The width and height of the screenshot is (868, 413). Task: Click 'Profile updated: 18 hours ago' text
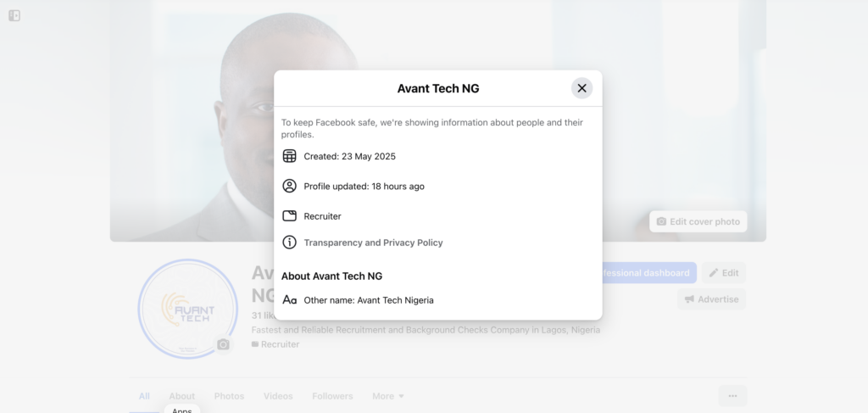tap(364, 186)
